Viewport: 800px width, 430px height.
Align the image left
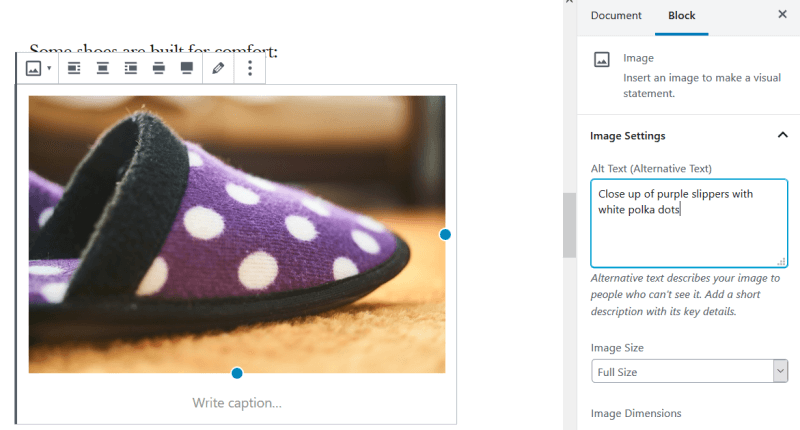point(74,68)
